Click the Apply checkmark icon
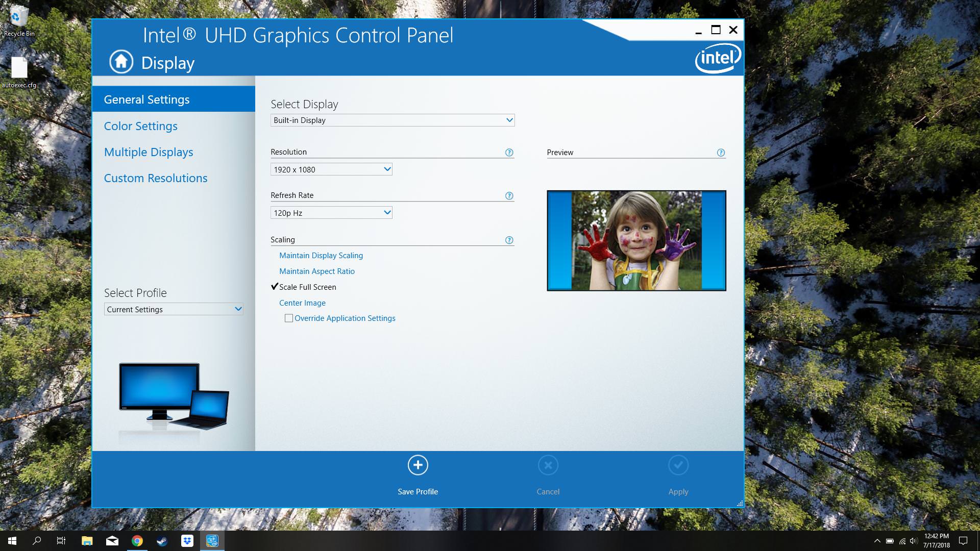The image size is (980, 551). pos(678,465)
